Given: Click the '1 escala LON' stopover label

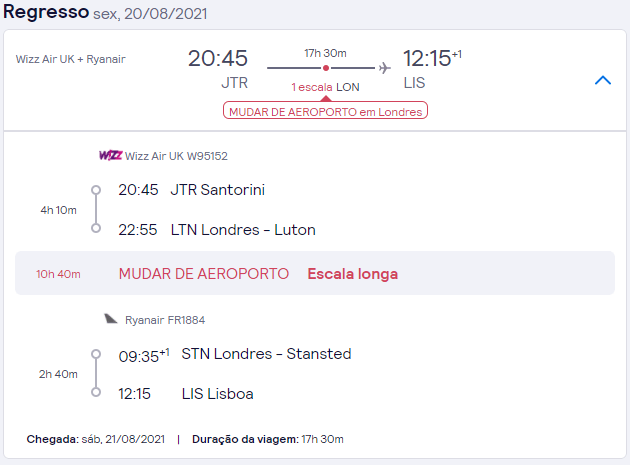Looking at the screenshot, I should (x=325, y=88).
